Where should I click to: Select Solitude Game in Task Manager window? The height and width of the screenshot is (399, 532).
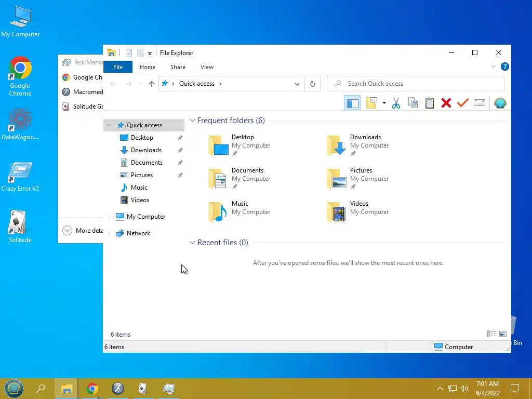[83, 107]
